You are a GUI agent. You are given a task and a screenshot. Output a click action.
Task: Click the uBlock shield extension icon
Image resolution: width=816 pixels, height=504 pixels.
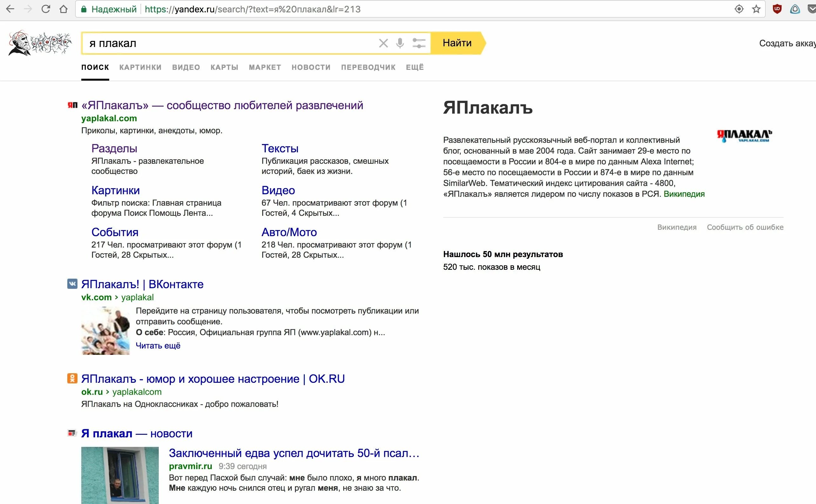777,9
